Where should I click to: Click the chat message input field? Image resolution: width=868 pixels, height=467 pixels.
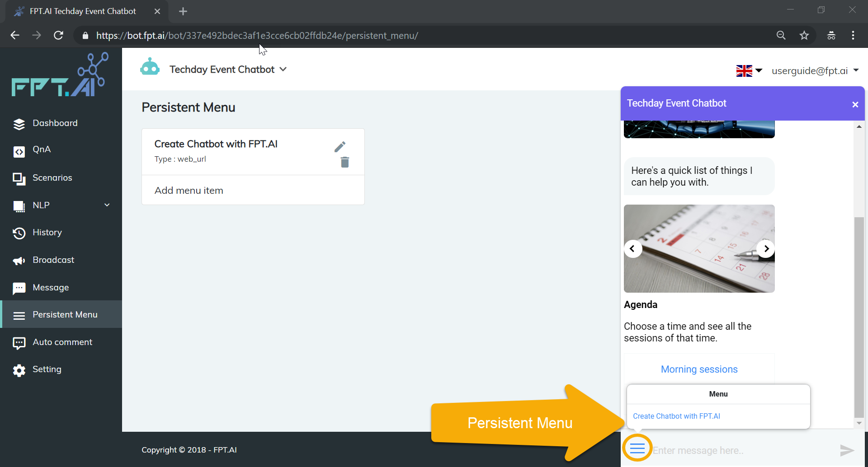pyautogui.click(x=744, y=450)
